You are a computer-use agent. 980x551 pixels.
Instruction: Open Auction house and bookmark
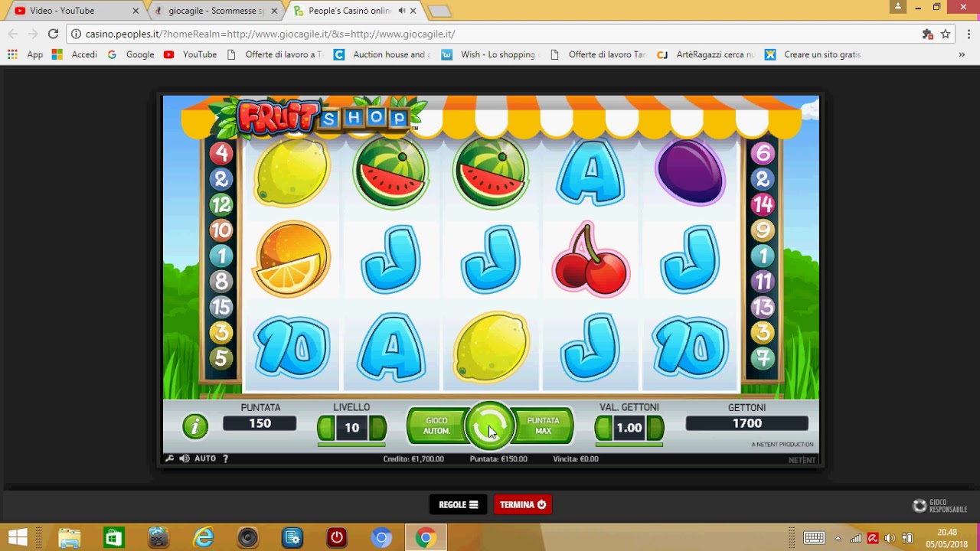[383, 54]
